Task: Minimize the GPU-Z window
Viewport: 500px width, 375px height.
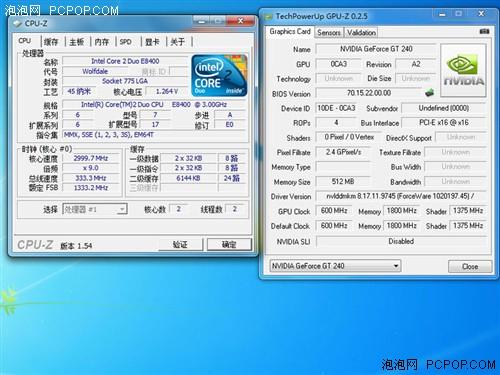Action: pyautogui.click(x=442, y=14)
